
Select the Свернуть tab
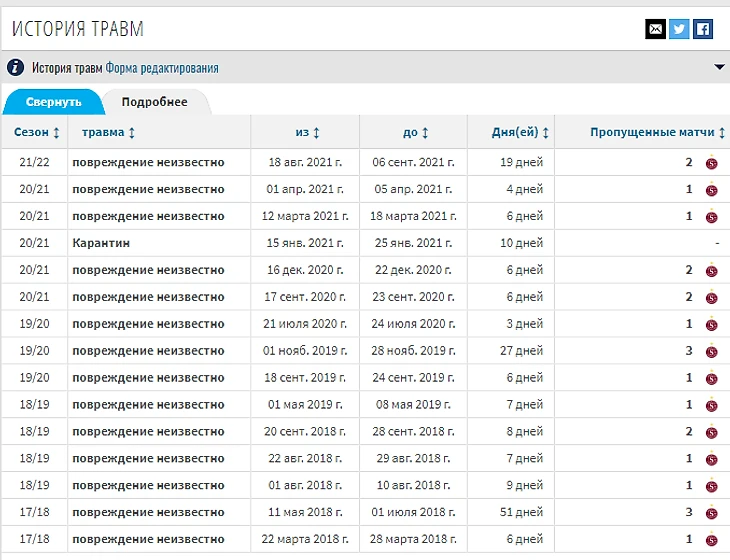click(54, 102)
